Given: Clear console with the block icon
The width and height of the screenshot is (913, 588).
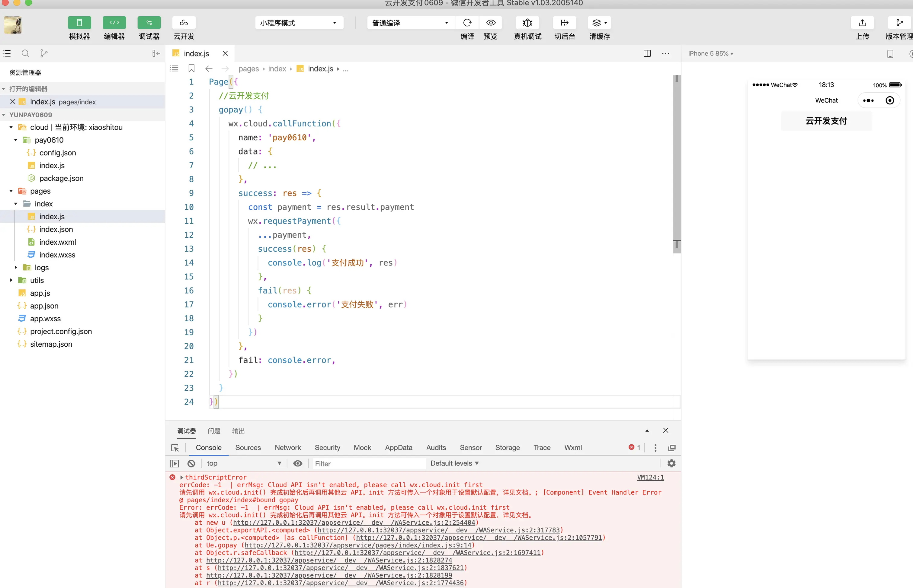Looking at the screenshot, I should (x=191, y=463).
